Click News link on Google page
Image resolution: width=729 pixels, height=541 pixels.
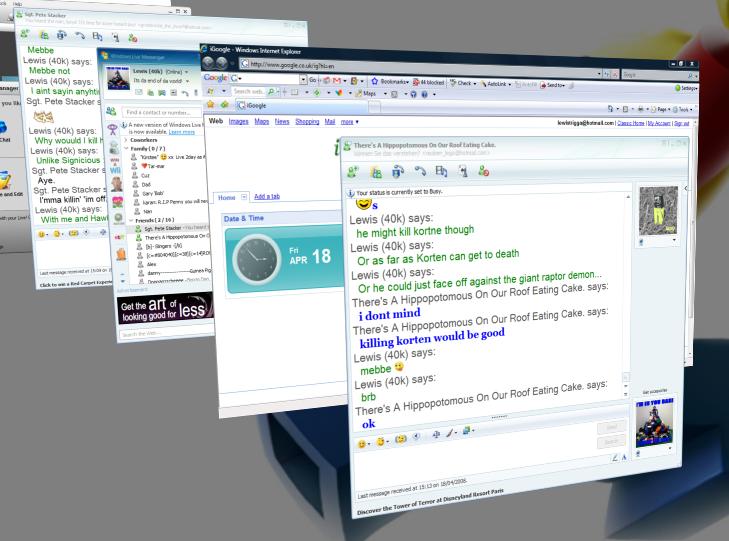282,121
